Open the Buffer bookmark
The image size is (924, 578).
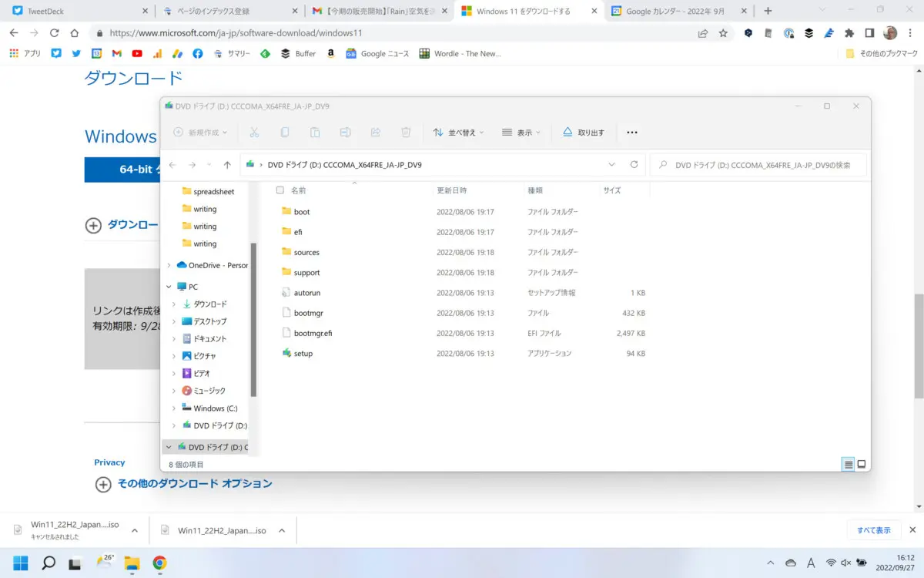298,53
